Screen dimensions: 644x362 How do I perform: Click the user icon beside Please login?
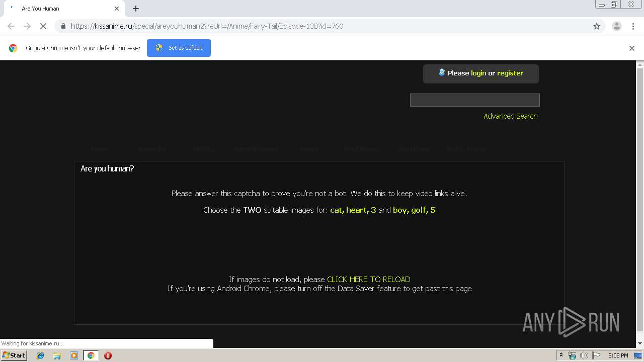[x=442, y=72]
